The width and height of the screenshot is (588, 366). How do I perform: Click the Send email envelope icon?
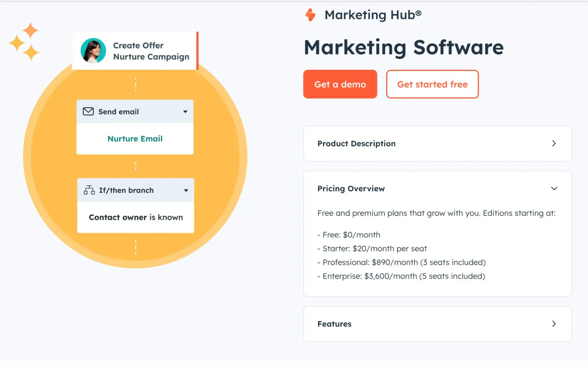point(88,111)
